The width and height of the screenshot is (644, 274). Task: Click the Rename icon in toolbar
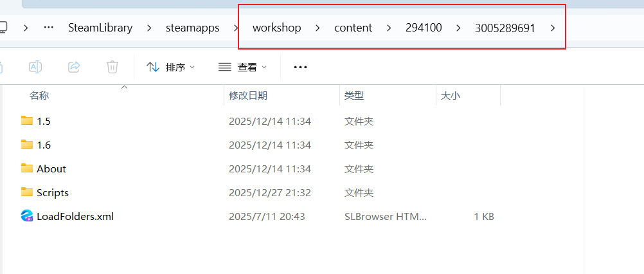[35, 67]
